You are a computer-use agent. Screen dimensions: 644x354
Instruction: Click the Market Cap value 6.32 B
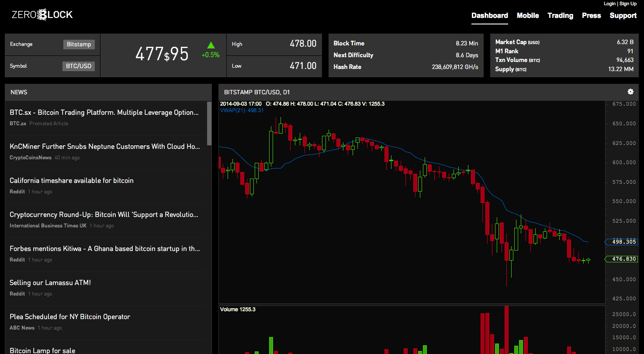point(625,42)
